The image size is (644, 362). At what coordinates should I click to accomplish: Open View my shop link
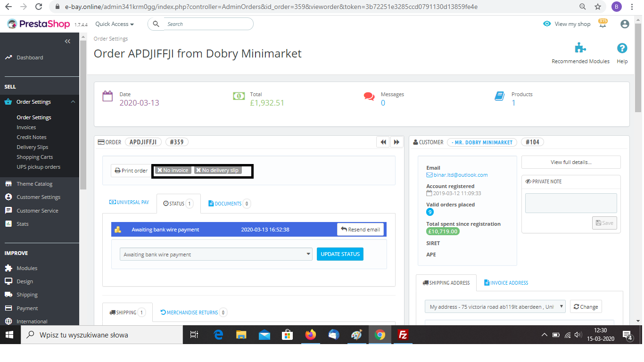(567, 24)
